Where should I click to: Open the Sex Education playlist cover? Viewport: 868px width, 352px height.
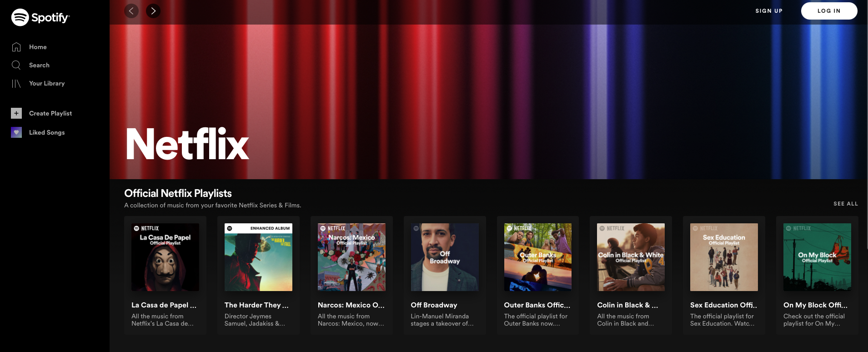pos(724,257)
